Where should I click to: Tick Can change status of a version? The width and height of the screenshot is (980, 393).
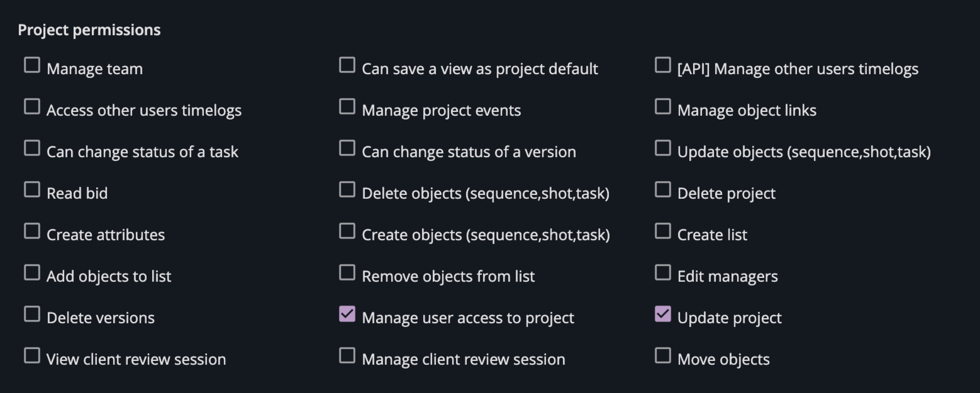pos(347,148)
